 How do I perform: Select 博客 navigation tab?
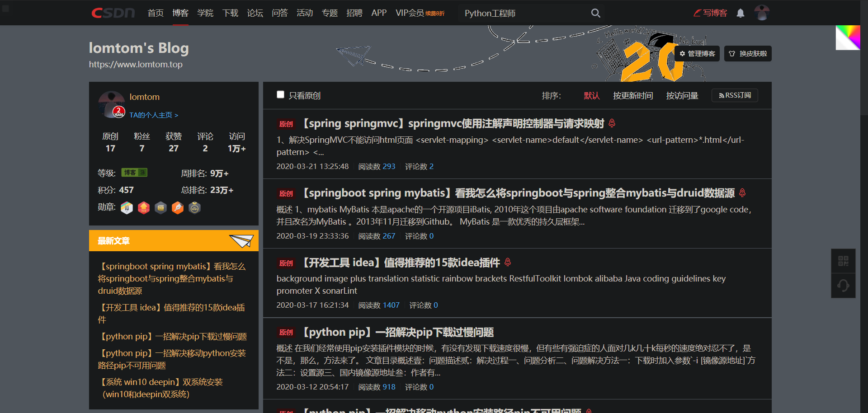point(180,13)
